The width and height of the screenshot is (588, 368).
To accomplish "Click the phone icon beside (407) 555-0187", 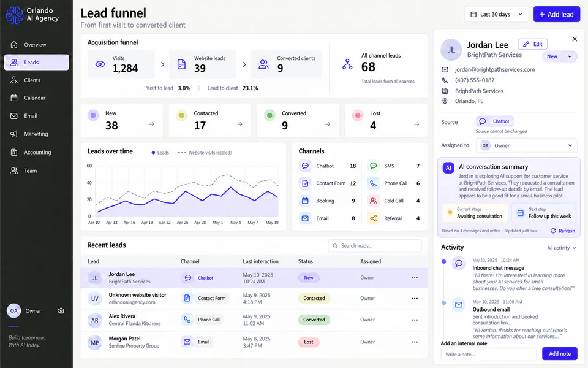I will click(x=445, y=80).
